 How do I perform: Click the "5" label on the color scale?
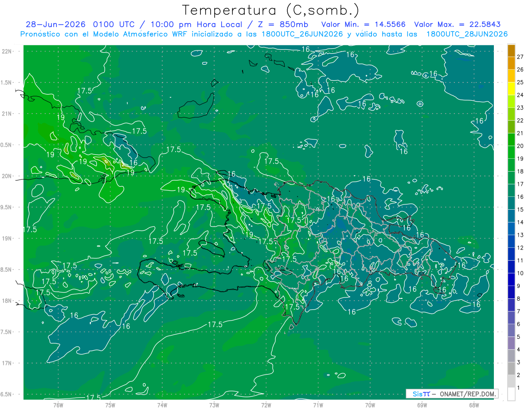coord(519,337)
